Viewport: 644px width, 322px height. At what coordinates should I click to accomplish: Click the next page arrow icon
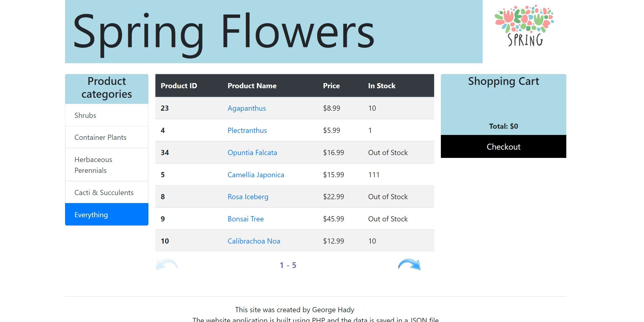[409, 264]
